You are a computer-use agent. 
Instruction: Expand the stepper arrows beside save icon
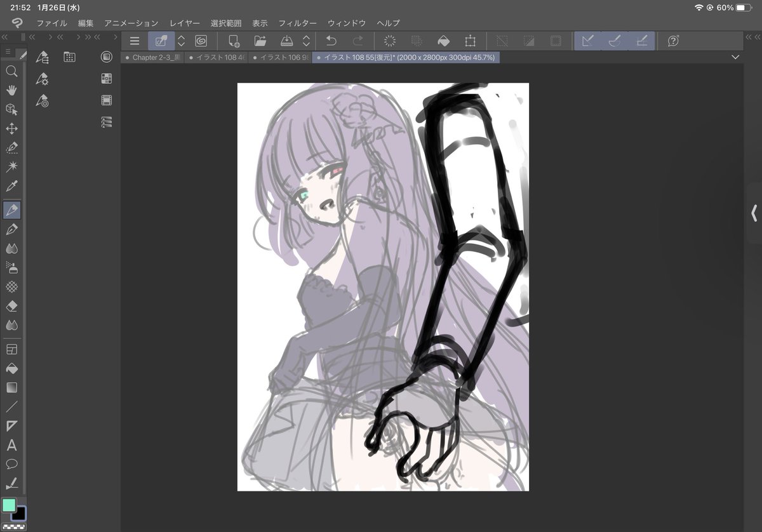click(306, 41)
